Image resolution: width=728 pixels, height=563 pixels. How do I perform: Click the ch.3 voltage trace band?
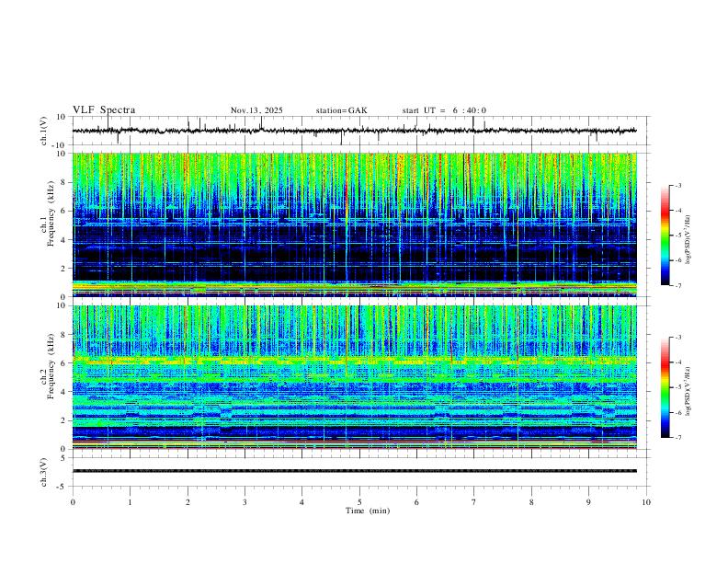tap(355, 471)
